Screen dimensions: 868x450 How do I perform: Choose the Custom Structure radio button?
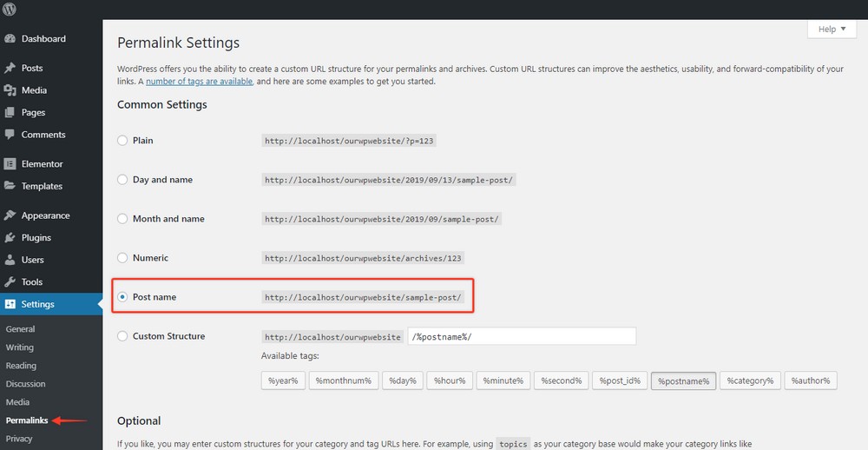pos(122,336)
